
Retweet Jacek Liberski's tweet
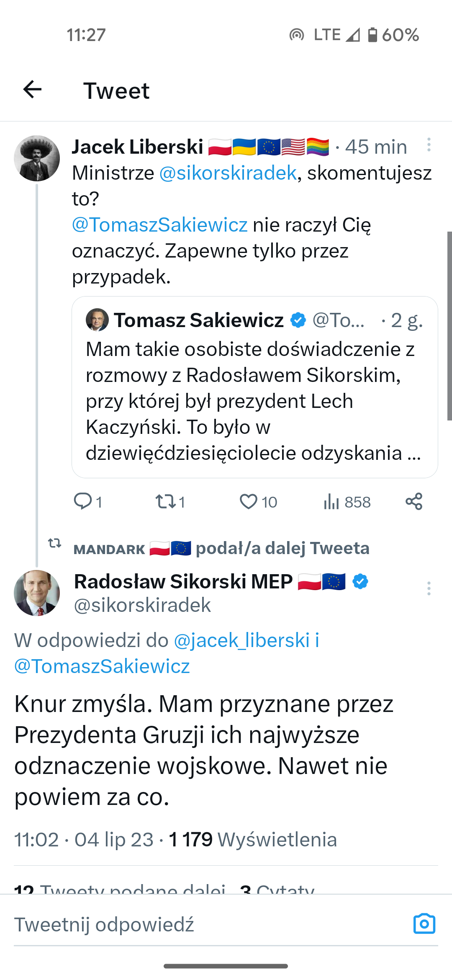[x=166, y=501]
